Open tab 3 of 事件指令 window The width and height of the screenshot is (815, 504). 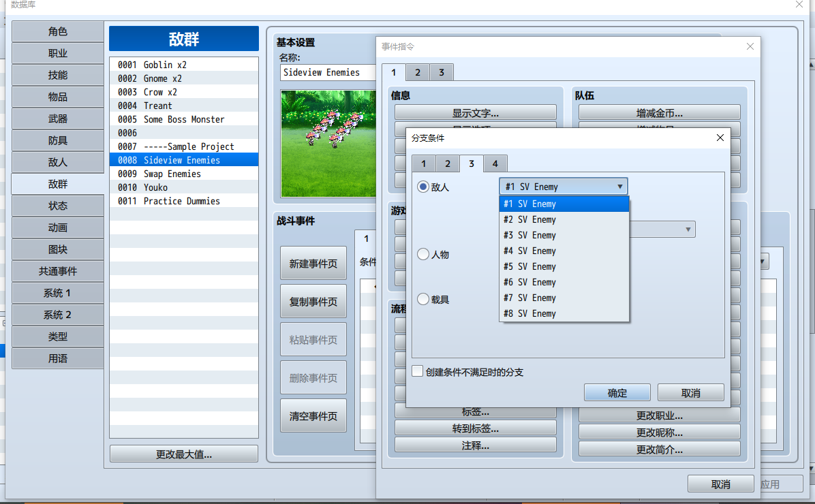tap(442, 72)
